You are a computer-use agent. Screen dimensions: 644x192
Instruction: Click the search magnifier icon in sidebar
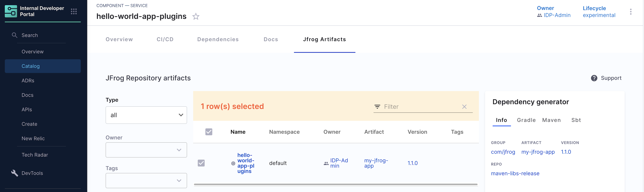pyautogui.click(x=15, y=35)
